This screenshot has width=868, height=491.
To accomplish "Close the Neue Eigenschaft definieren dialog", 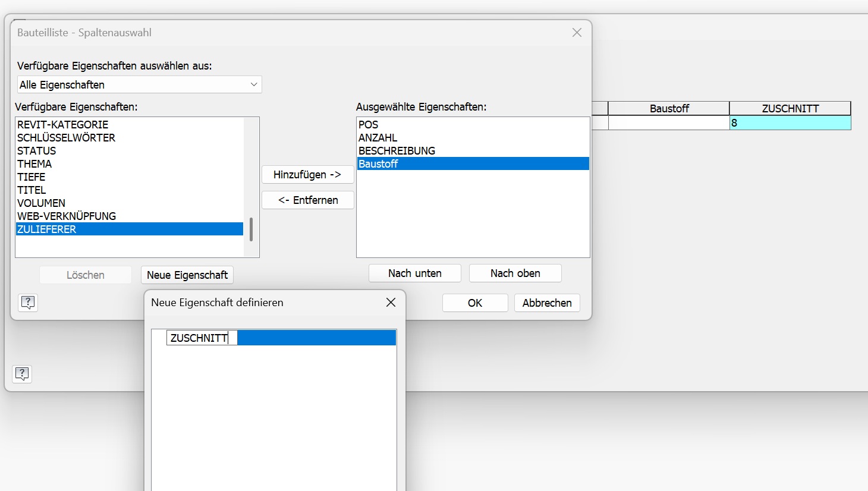I will tap(391, 303).
